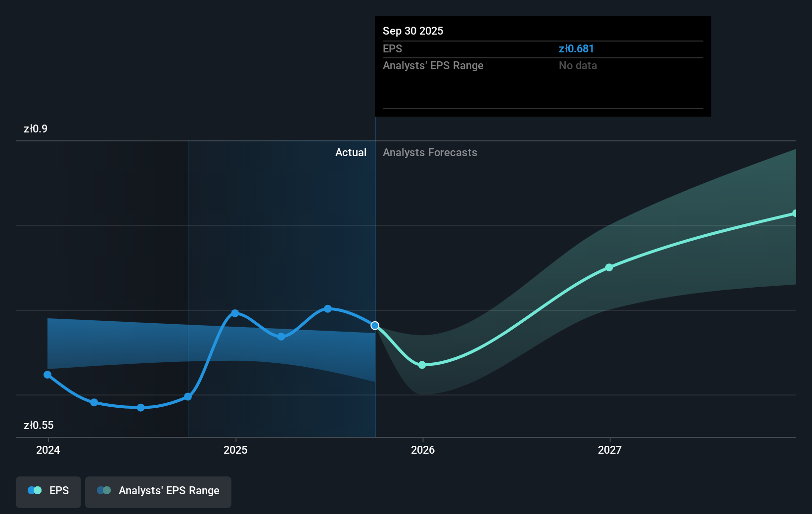Viewport: 812px width, 514px height.
Task: Switch to the Actual section of the chart
Action: pos(351,152)
